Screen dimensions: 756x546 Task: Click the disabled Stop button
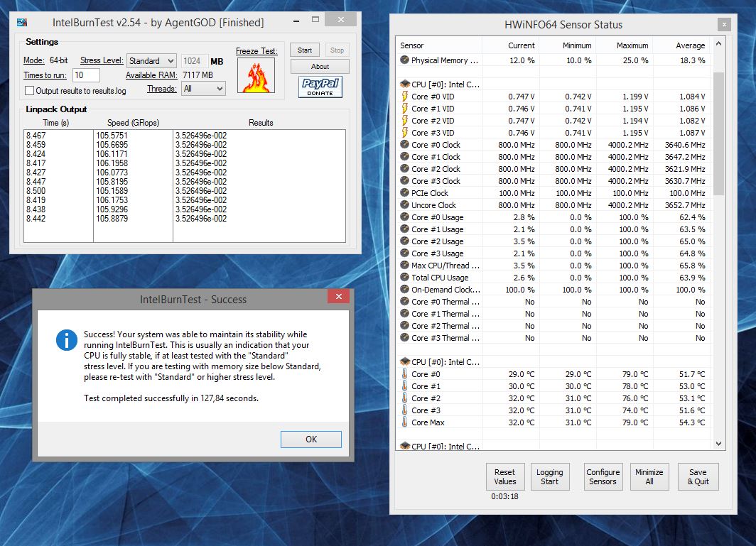point(337,50)
